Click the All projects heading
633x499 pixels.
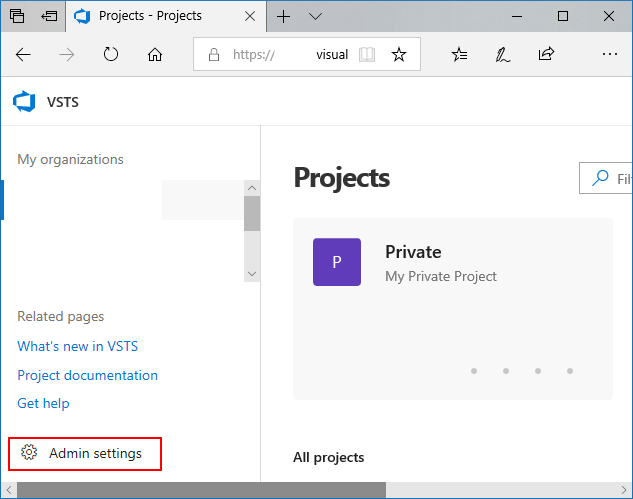(x=329, y=457)
